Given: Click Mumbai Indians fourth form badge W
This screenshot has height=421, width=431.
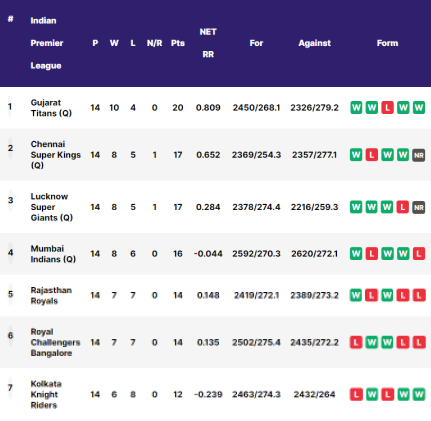Looking at the screenshot, I should pyautogui.click(x=403, y=254).
